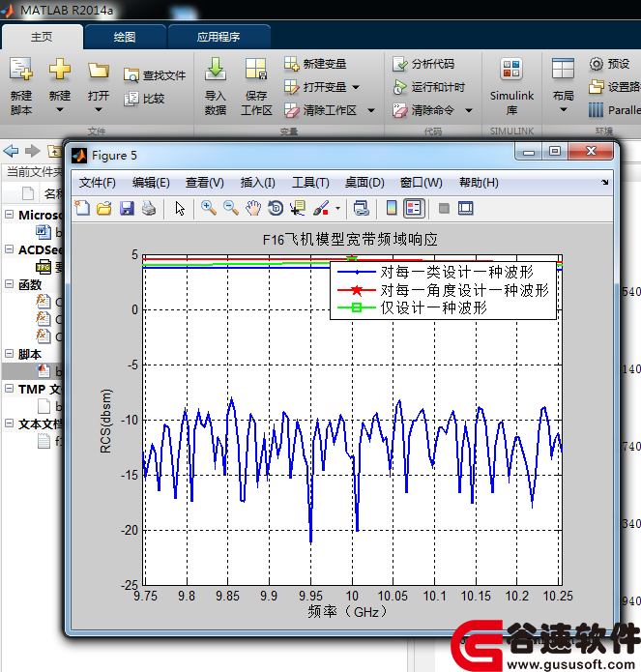
Task: Collapse the Functions (函数) group
Action: pyautogui.click(x=9, y=284)
